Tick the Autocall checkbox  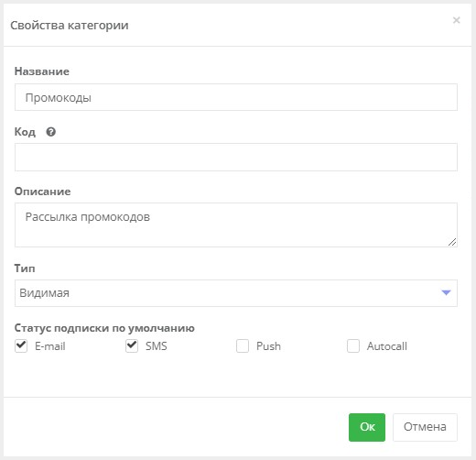click(353, 346)
